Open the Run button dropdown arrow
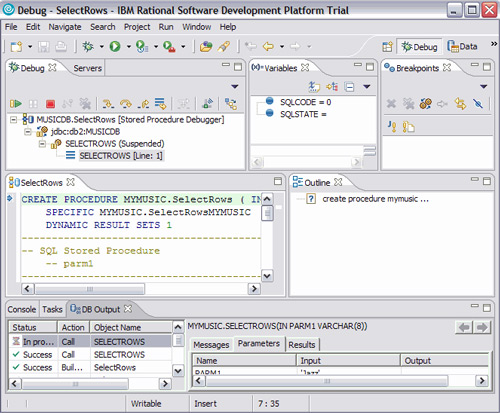Screen dimensions: 500x413 coord(129,47)
